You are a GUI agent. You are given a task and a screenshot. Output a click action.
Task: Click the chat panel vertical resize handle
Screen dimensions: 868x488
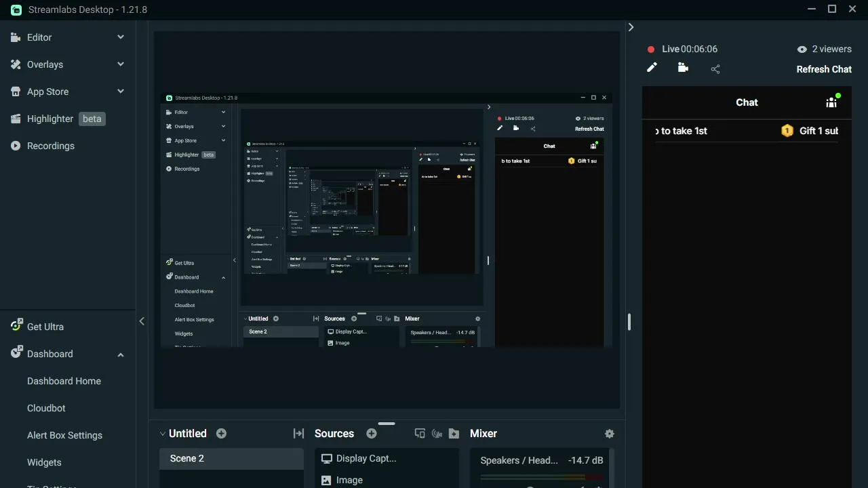click(x=629, y=322)
